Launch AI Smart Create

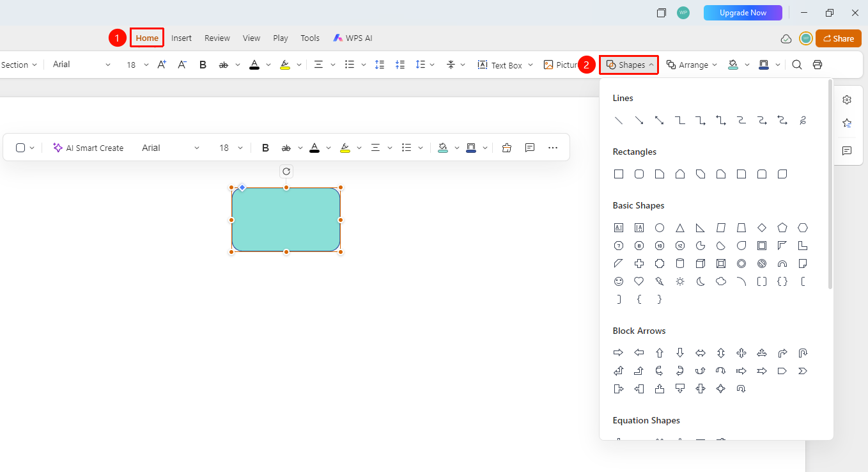88,148
